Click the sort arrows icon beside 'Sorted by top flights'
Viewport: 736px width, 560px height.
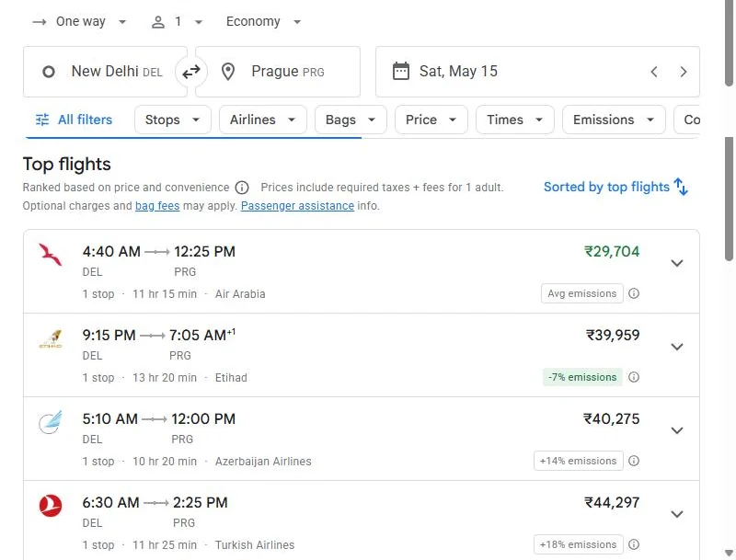(x=681, y=187)
